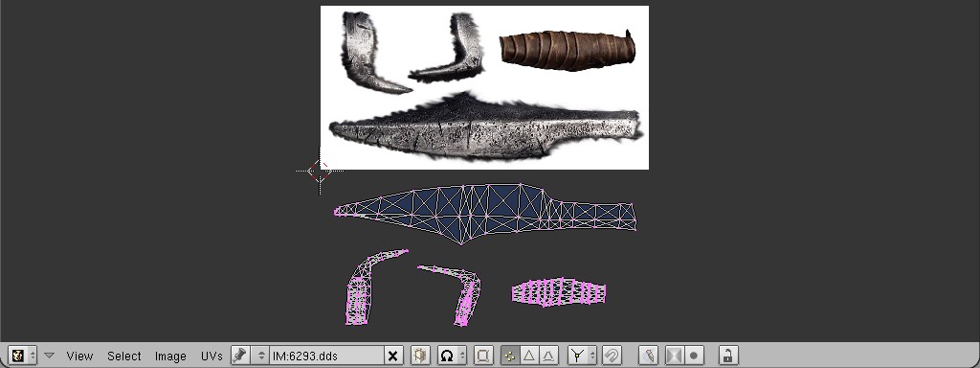Open the View menu
The image size is (980, 368).
(x=79, y=356)
